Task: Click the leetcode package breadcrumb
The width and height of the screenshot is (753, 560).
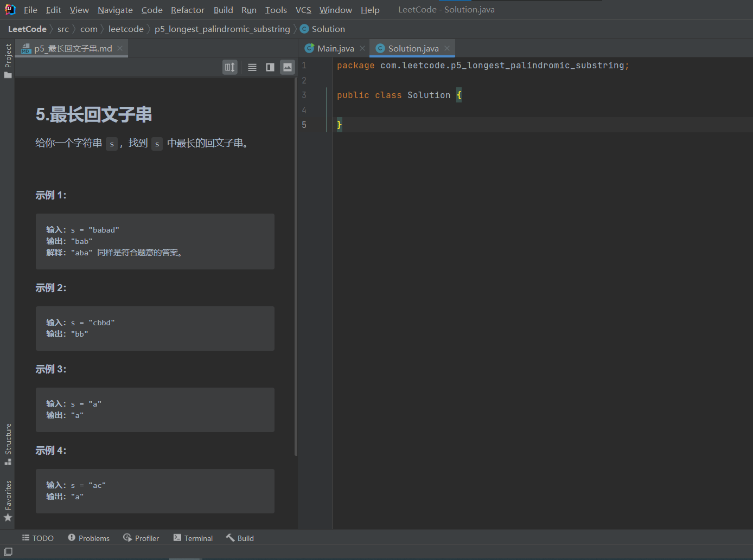Action: click(x=126, y=29)
